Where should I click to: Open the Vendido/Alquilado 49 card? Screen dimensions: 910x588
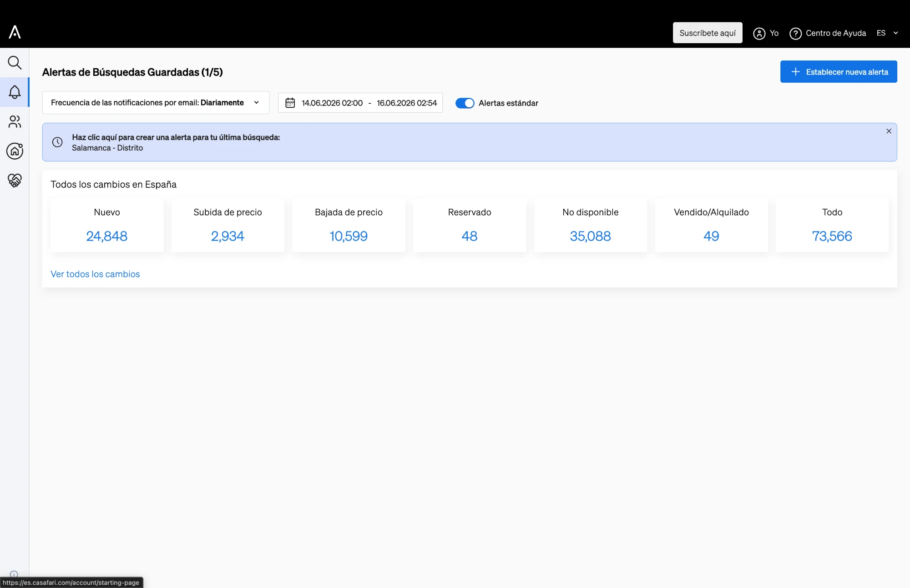coord(711,225)
